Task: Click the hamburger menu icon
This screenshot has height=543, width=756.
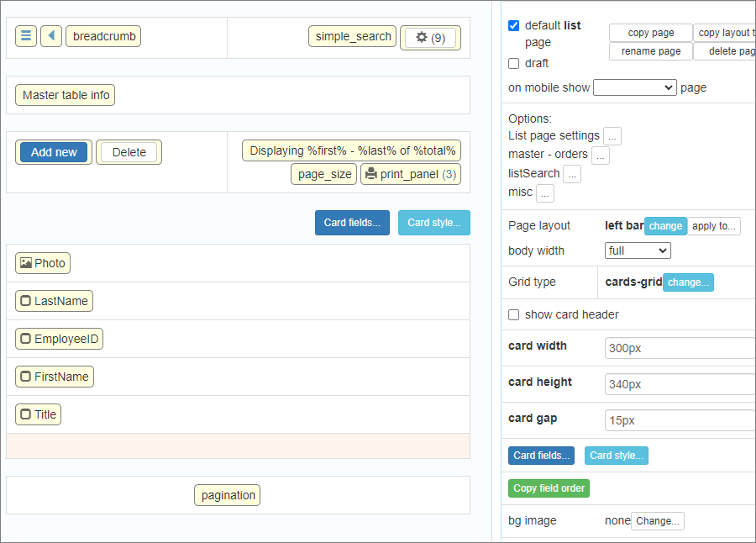Action: (26, 36)
